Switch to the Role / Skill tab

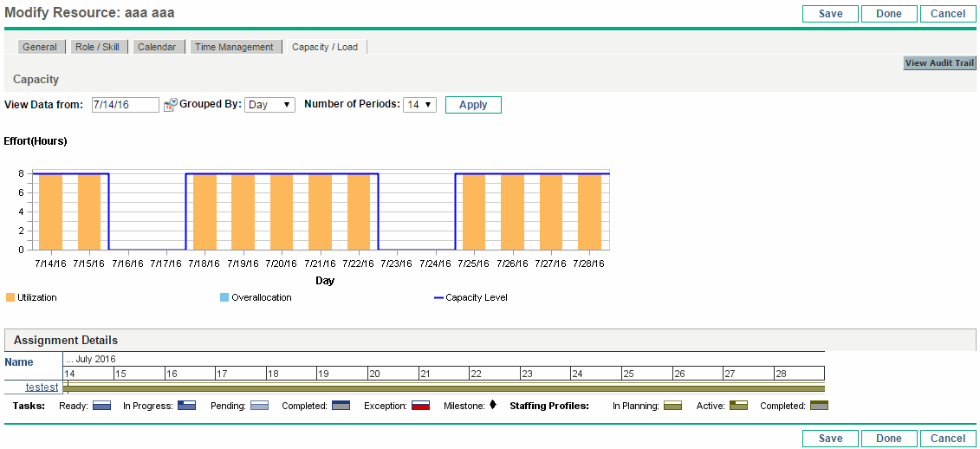point(97,47)
